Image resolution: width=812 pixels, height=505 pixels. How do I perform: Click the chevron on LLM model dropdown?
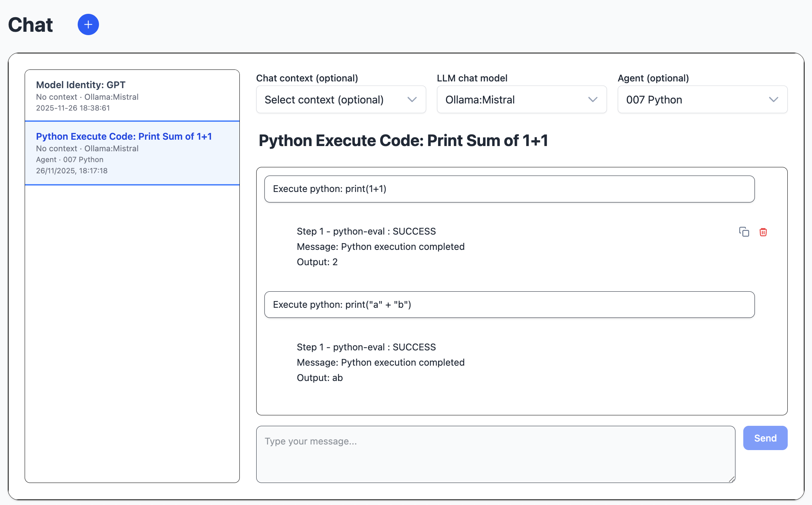pyautogui.click(x=593, y=99)
